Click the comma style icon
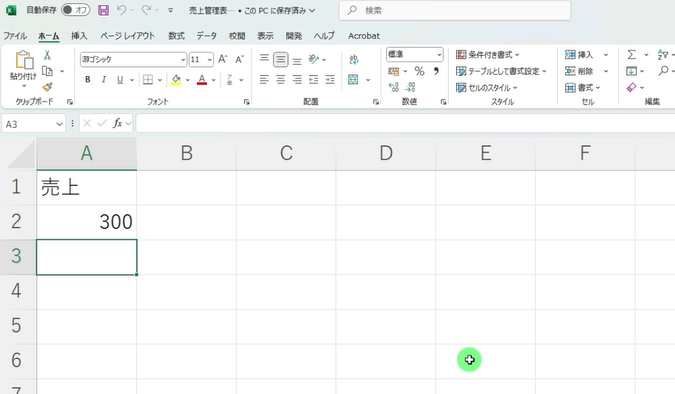 (x=436, y=71)
